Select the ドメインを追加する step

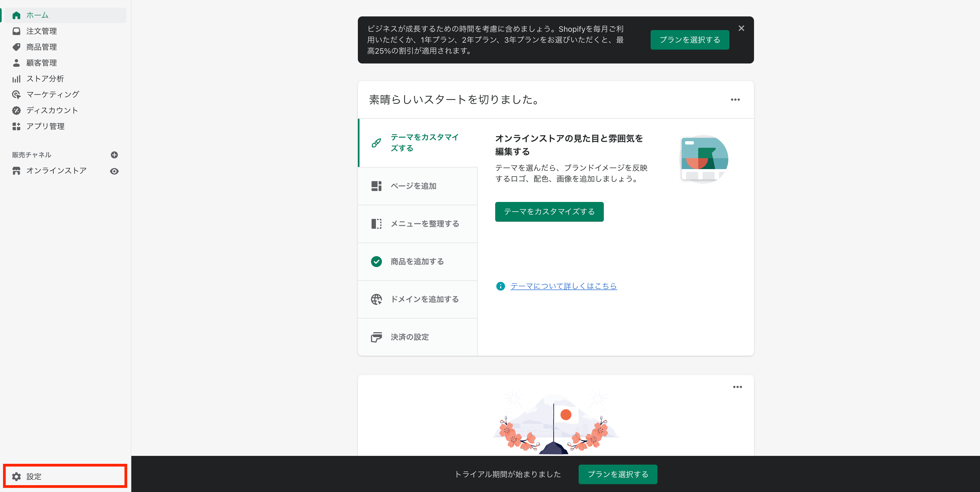point(418,299)
